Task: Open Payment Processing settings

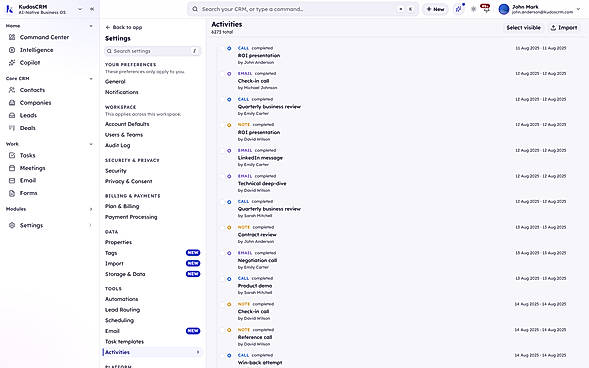Action: coord(131,217)
